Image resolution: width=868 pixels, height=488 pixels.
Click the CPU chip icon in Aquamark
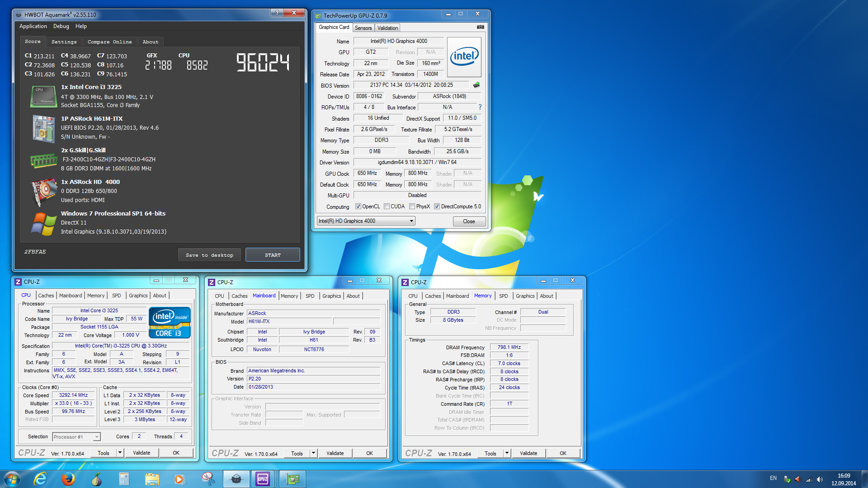(43, 97)
